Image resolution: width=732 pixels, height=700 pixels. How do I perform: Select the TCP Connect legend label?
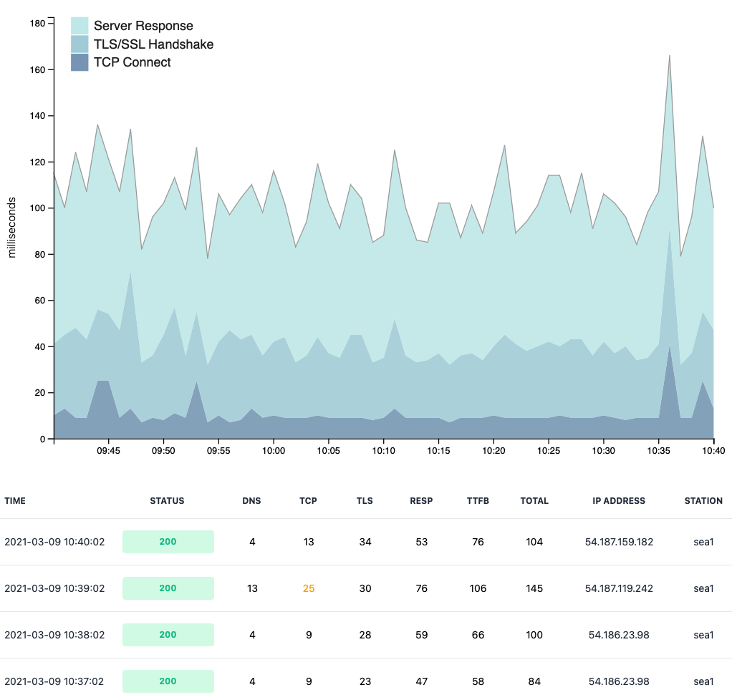pos(132,62)
